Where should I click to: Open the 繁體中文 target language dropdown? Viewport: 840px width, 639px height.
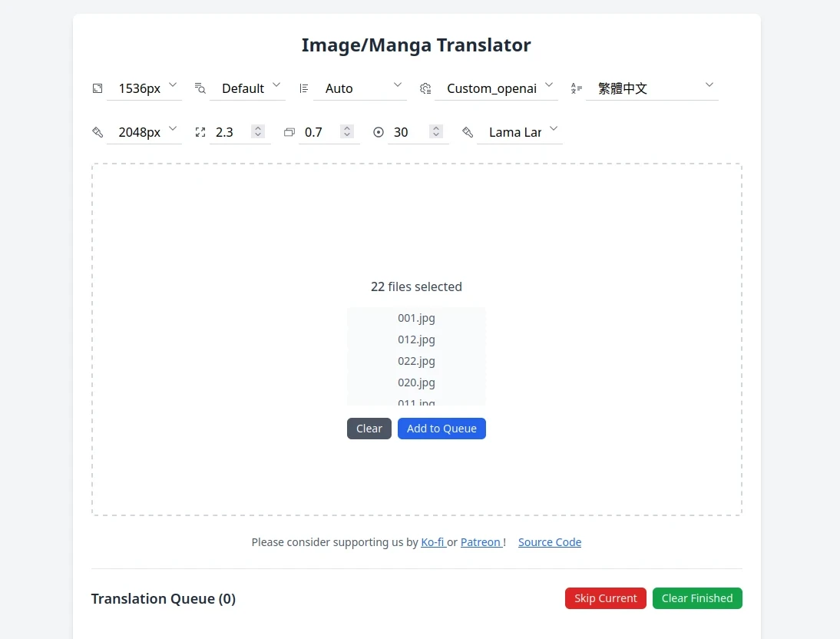pyautogui.click(x=652, y=88)
